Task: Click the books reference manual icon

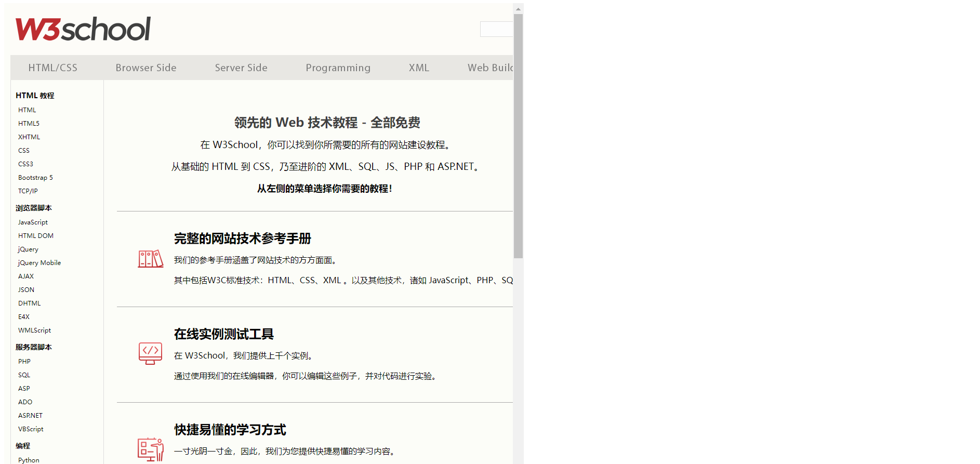Action: tap(151, 258)
